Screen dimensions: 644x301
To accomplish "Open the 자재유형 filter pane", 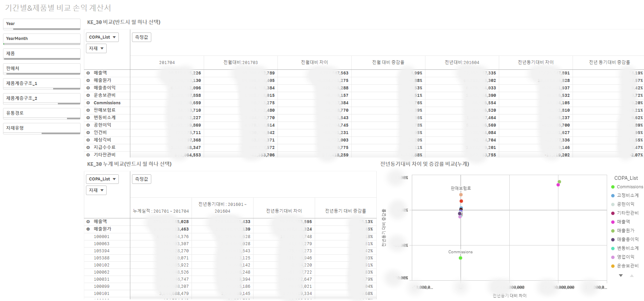I will point(42,128).
